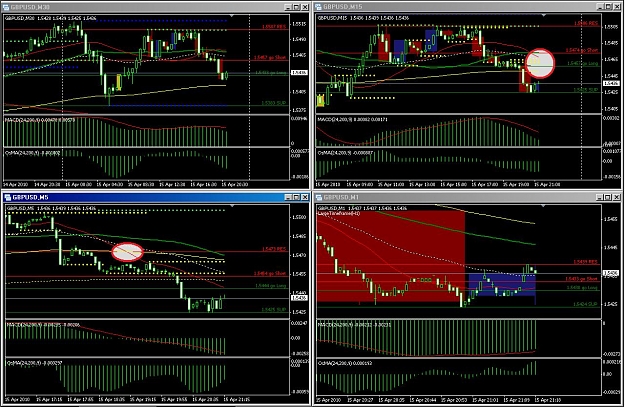Viewport: 625px width, 407px height.
Task: Click the go Long label in M1 chart
Action: click(x=582, y=287)
